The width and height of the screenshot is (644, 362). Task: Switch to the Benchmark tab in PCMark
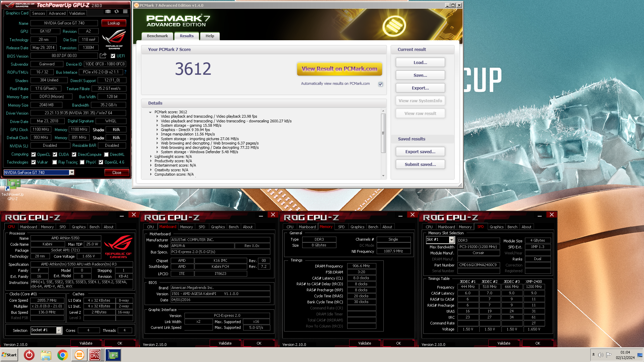tap(157, 36)
